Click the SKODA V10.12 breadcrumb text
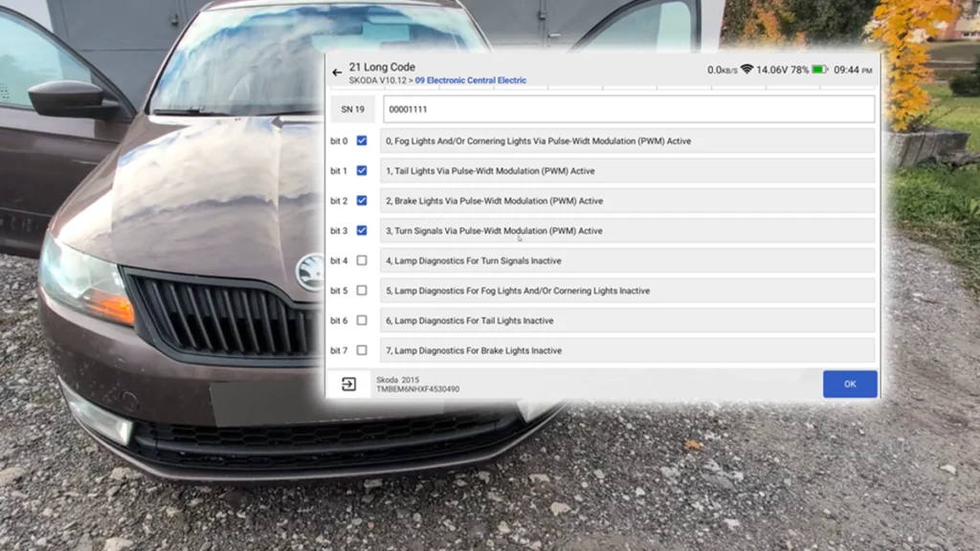Viewport: 980px width, 551px height. [x=377, y=80]
